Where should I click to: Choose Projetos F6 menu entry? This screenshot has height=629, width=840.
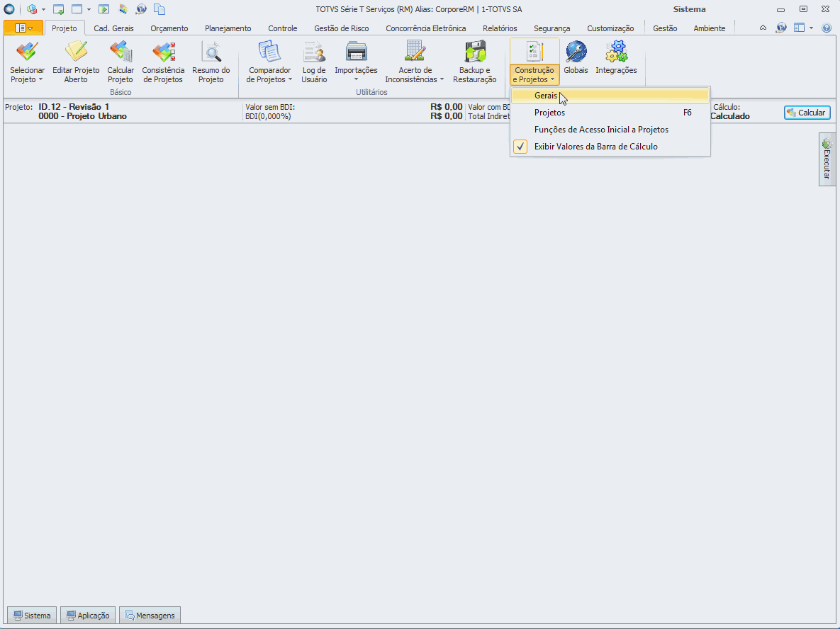pos(610,113)
